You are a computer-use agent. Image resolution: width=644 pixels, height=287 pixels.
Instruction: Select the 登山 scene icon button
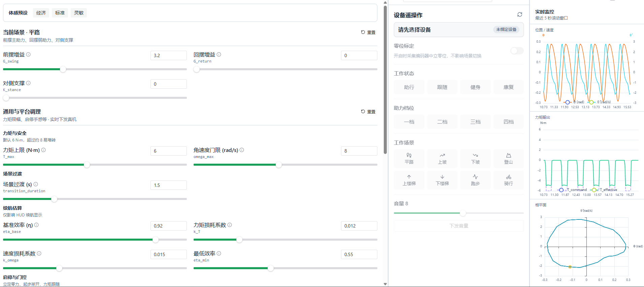tap(508, 158)
